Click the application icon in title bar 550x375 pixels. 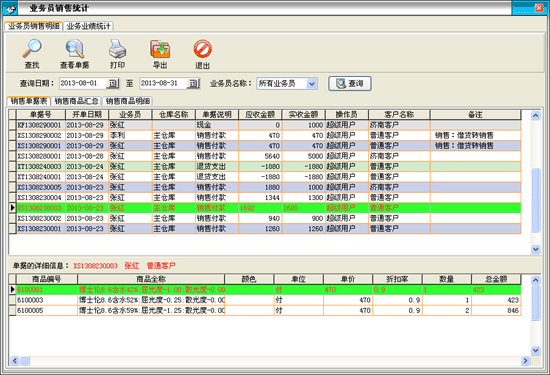pyautogui.click(x=10, y=8)
